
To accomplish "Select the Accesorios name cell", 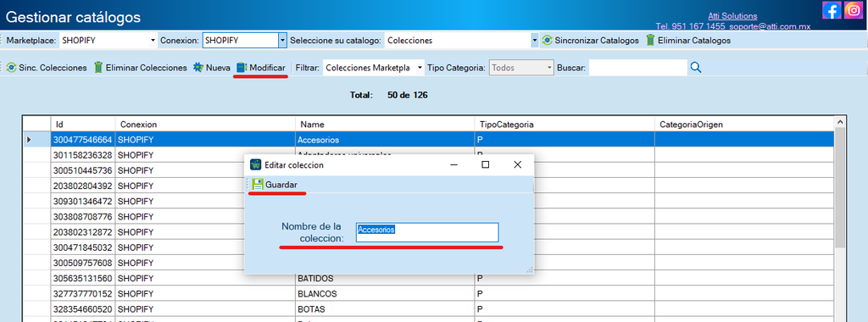I will point(385,140).
